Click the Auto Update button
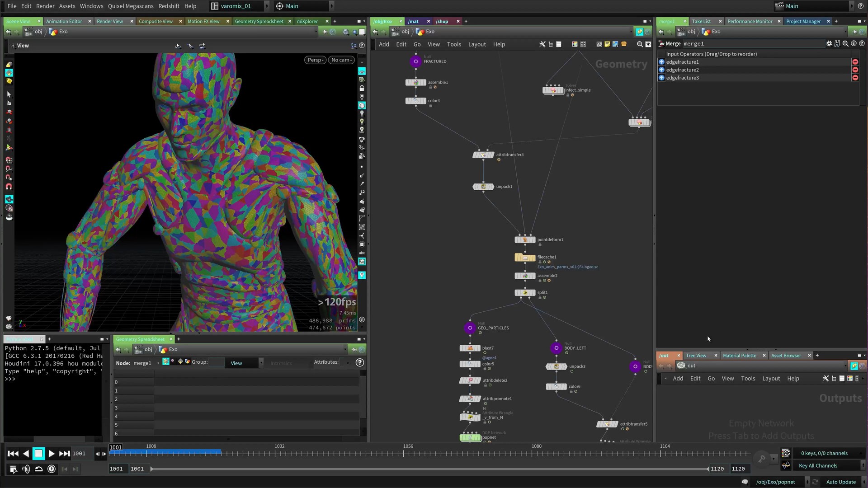The height and width of the screenshot is (488, 868). 841,482
